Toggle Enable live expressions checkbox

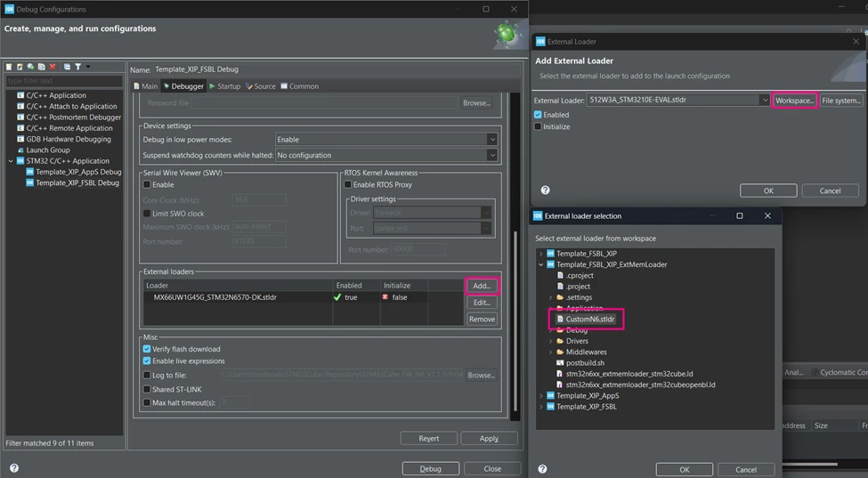tap(147, 361)
